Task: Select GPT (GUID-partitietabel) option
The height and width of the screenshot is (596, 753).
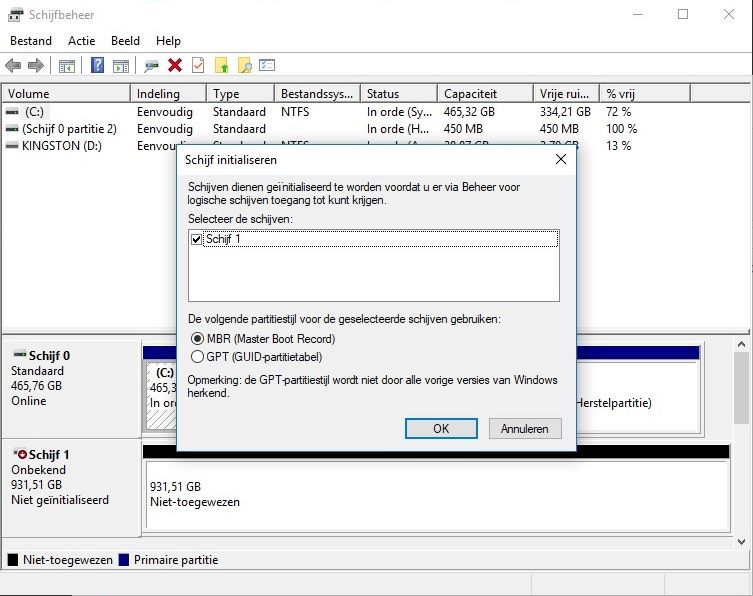Action: click(x=197, y=357)
